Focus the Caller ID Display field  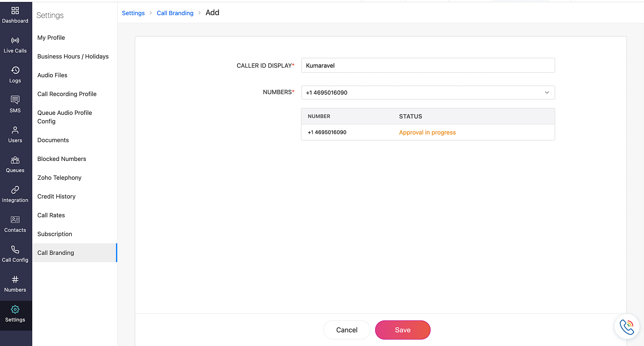click(x=428, y=66)
